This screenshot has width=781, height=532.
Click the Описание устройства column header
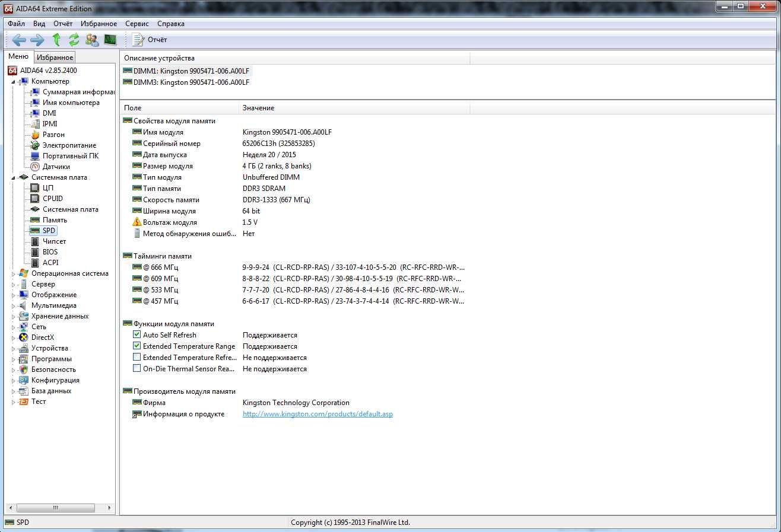point(295,58)
